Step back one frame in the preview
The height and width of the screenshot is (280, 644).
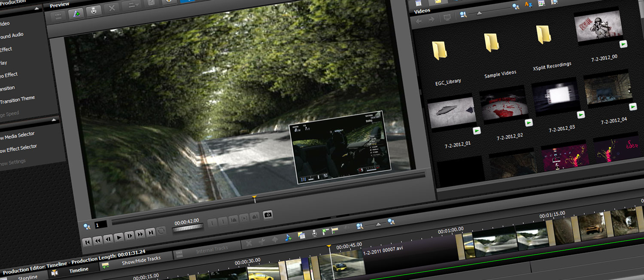[x=108, y=238]
